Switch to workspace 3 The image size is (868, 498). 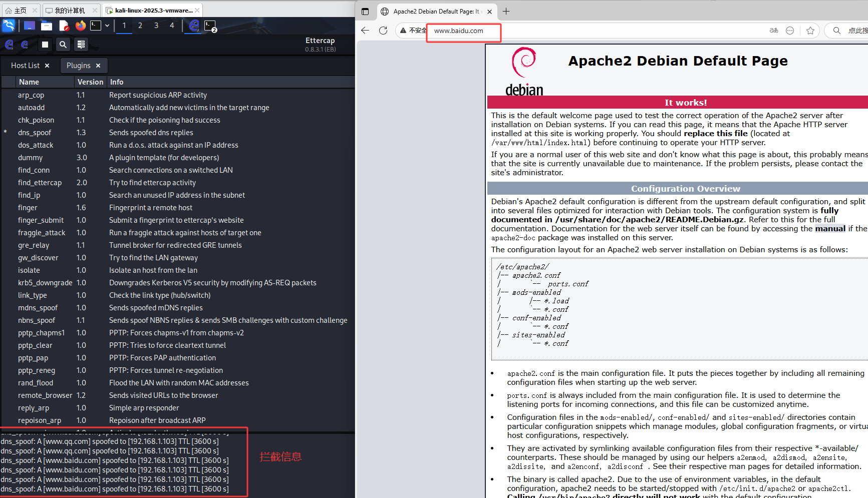(x=156, y=26)
